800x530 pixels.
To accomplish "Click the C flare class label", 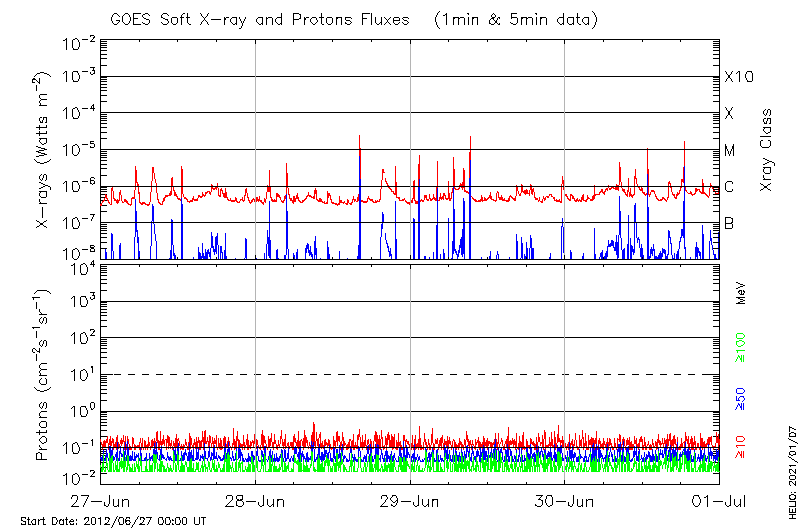I will [x=729, y=187].
